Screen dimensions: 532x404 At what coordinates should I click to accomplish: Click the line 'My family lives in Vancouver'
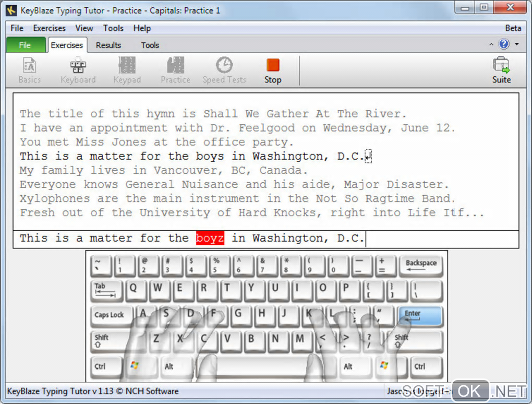[164, 170]
